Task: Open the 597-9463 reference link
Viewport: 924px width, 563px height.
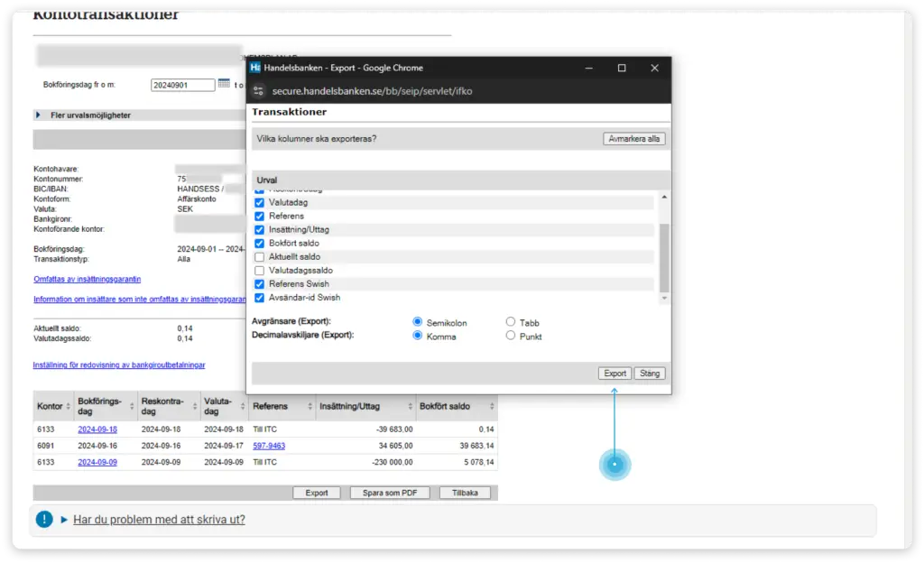Action: tap(269, 446)
